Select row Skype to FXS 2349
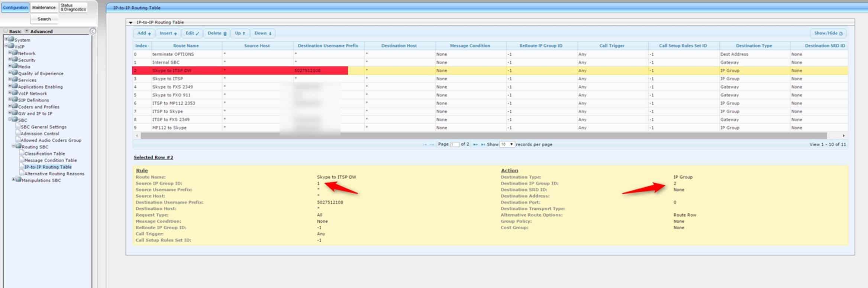Image resolution: width=868 pixels, height=288 pixels. tap(490, 87)
